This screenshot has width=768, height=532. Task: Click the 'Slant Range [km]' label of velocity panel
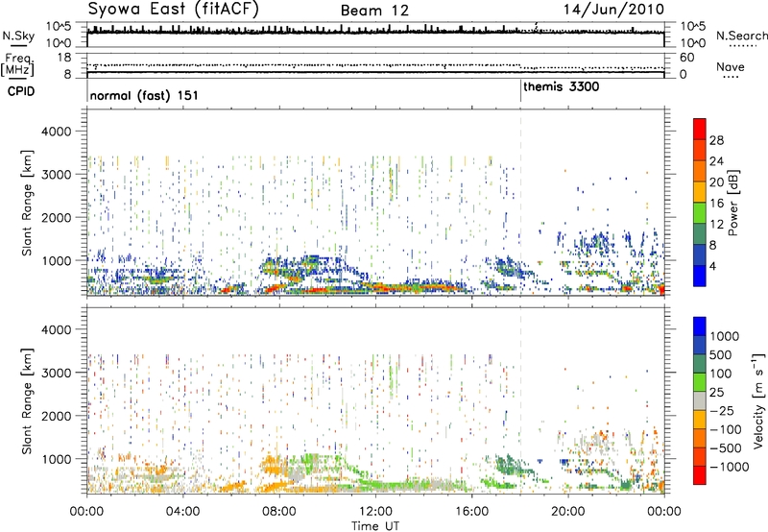(x=27, y=401)
